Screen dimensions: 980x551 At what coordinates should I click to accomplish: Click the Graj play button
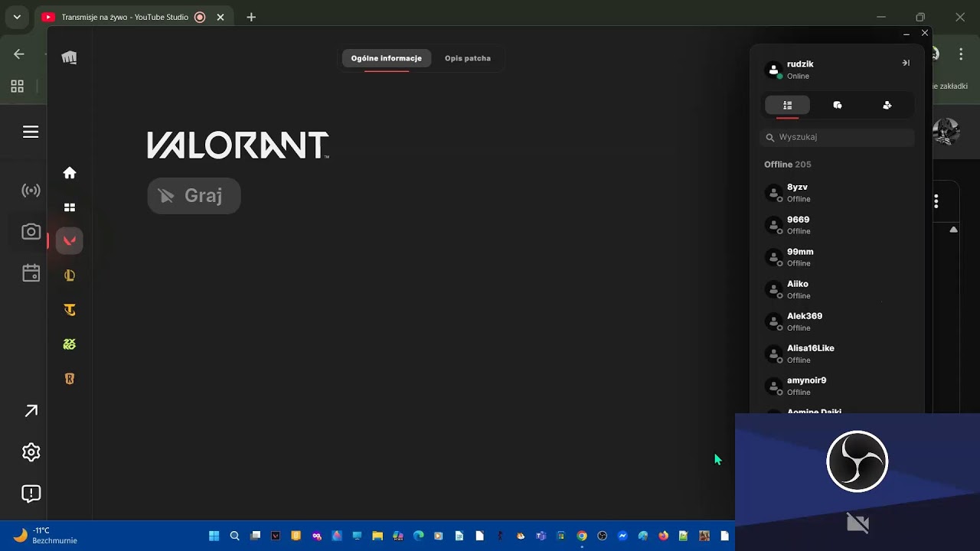[x=194, y=196]
